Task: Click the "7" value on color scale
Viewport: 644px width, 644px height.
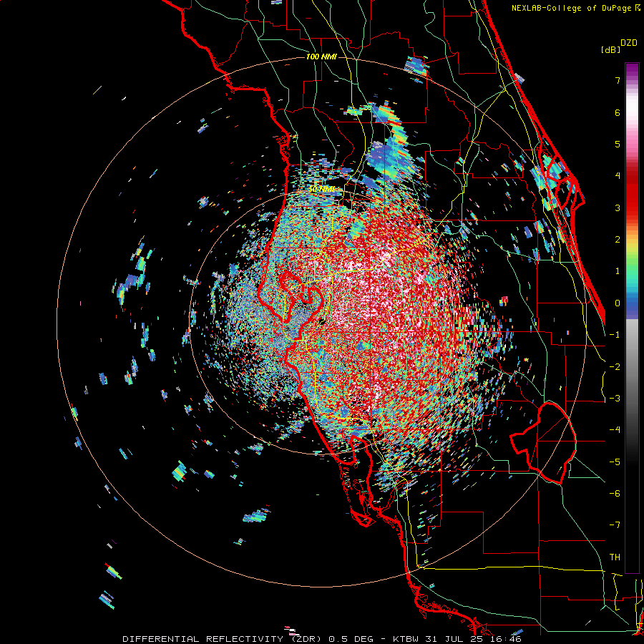Action: tap(618, 80)
